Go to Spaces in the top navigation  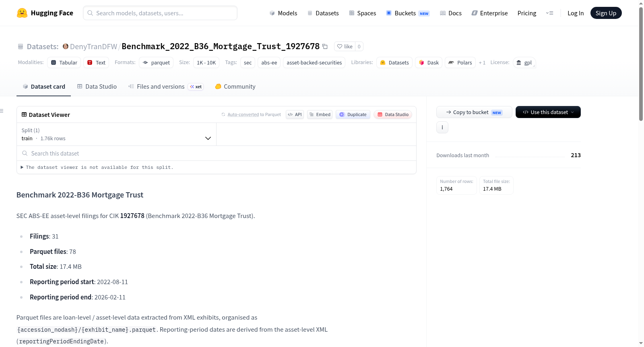point(362,13)
